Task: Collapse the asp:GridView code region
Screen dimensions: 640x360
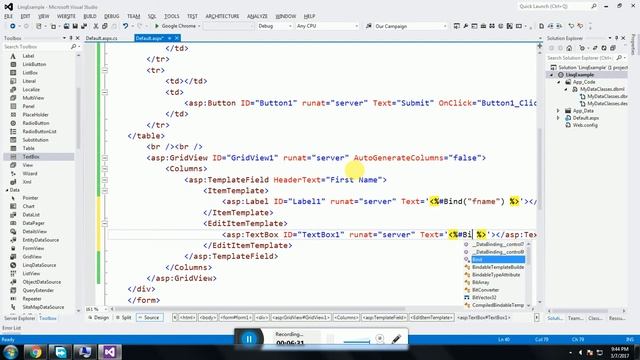Action: 105,158
